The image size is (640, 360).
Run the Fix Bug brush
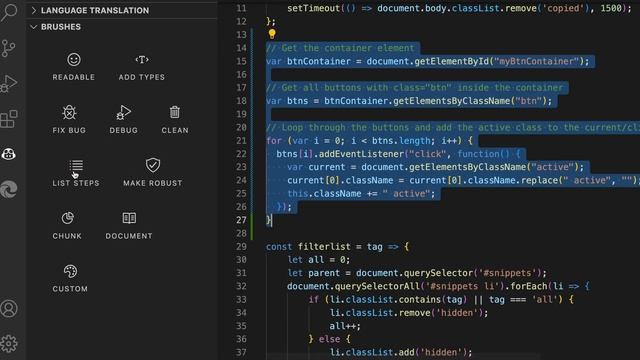(69, 120)
